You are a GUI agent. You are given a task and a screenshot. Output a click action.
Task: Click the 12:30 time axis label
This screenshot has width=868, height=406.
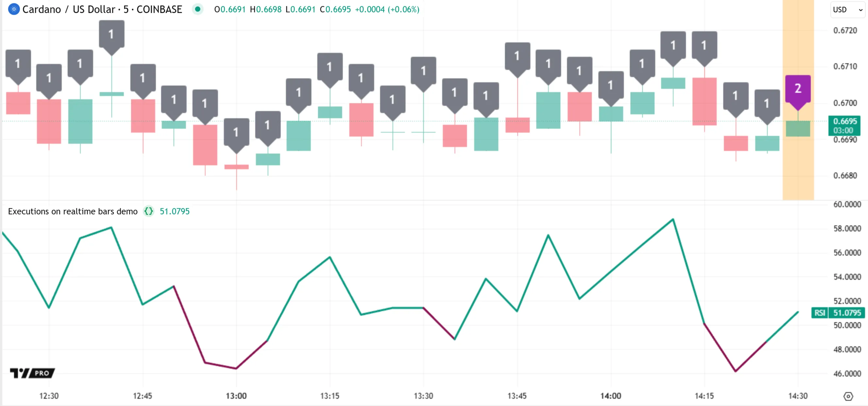point(49,396)
